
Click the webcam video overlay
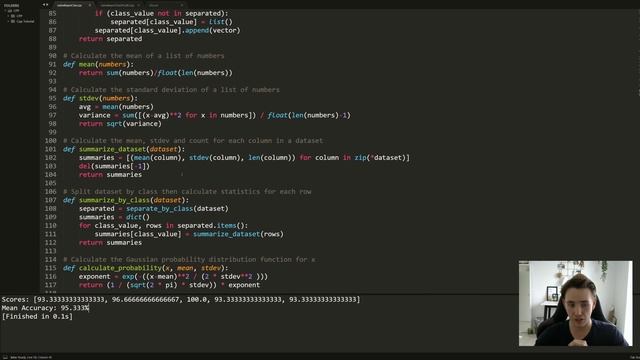click(x=576, y=303)
